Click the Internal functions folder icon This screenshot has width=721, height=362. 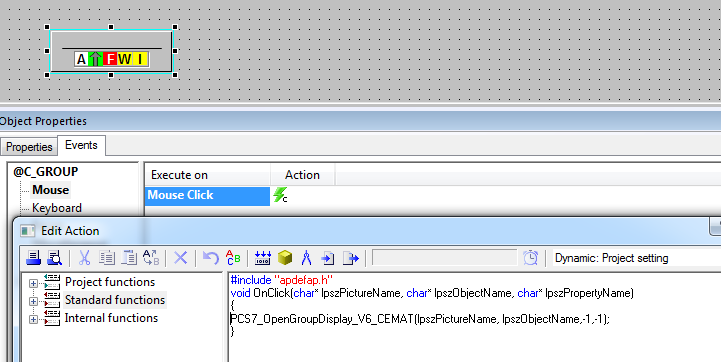tap(52, 317)
